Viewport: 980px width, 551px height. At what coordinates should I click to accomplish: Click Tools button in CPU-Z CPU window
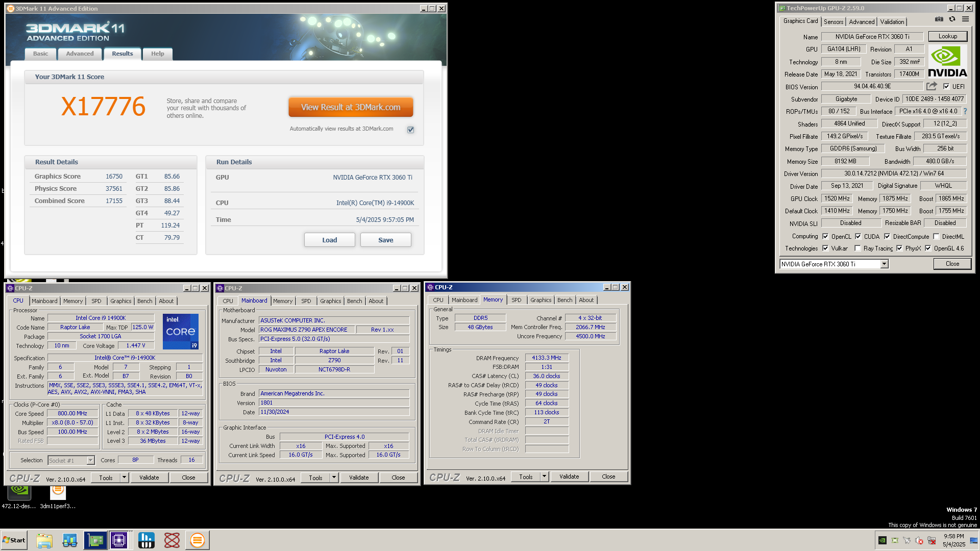point(106,478)
